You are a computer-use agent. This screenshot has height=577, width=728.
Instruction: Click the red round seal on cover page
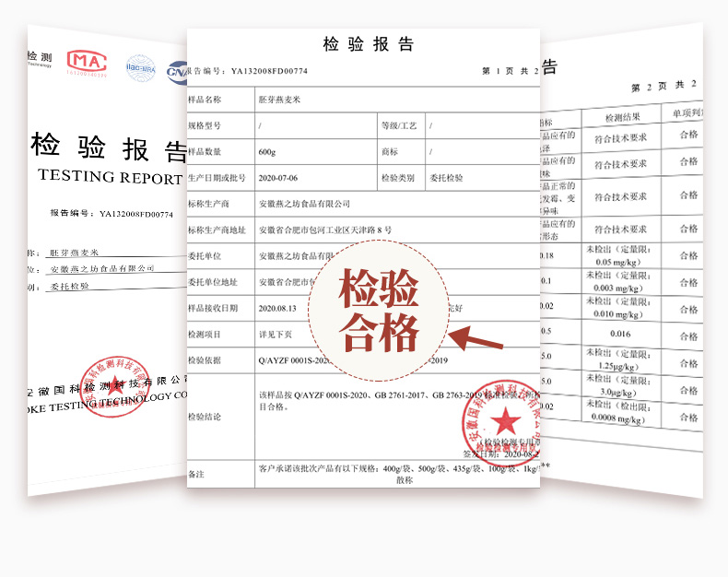pos(114,386)
